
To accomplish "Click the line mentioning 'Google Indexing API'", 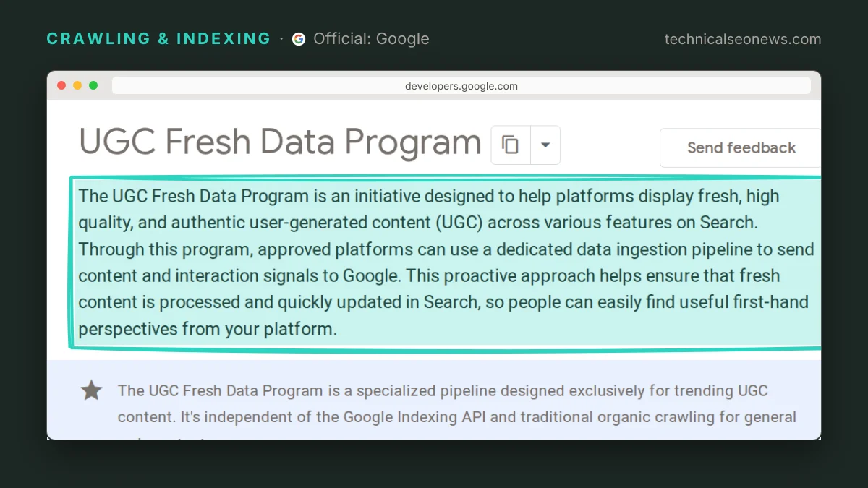I will pyautogui.click(x=457, y=418).
